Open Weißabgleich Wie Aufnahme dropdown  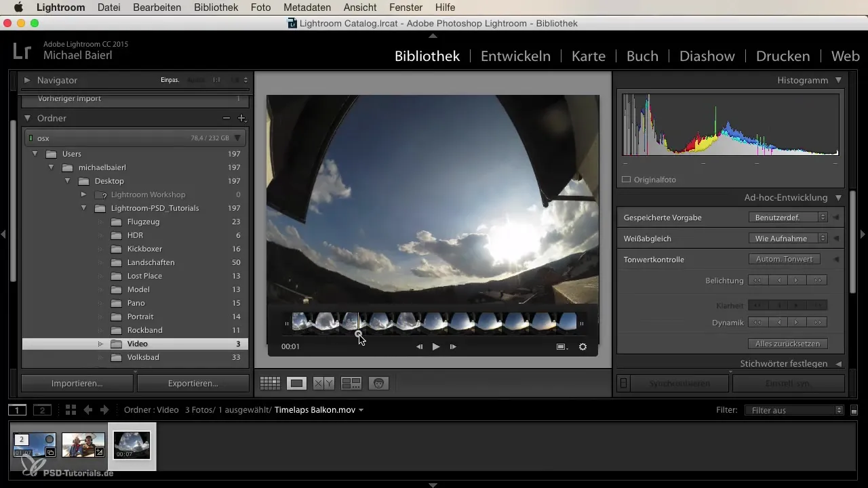(788, 239)
